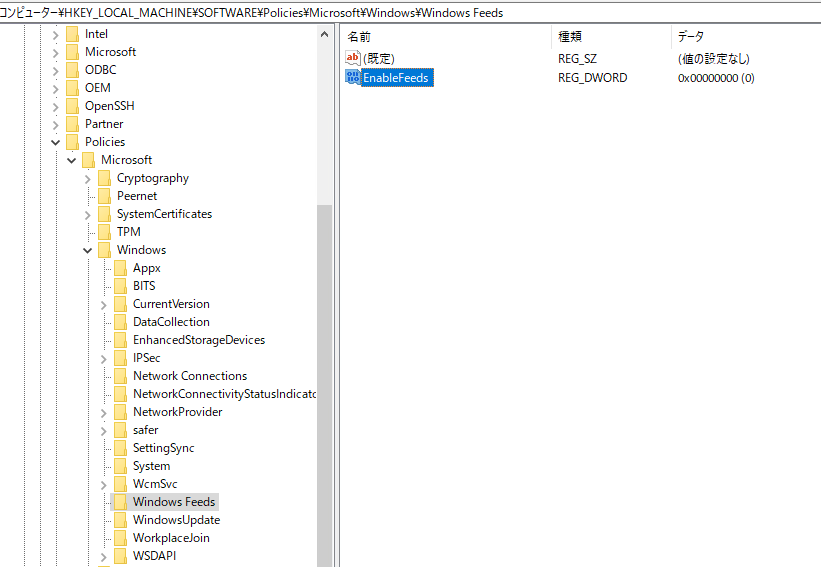Select the Partner key label
Image resolution: width=821 pixels, height=567 pixels.
(x=104, y=124)
